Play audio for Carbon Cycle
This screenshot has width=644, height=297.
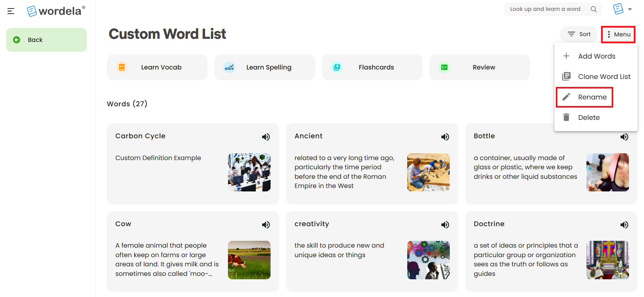(x=266, y=137)
